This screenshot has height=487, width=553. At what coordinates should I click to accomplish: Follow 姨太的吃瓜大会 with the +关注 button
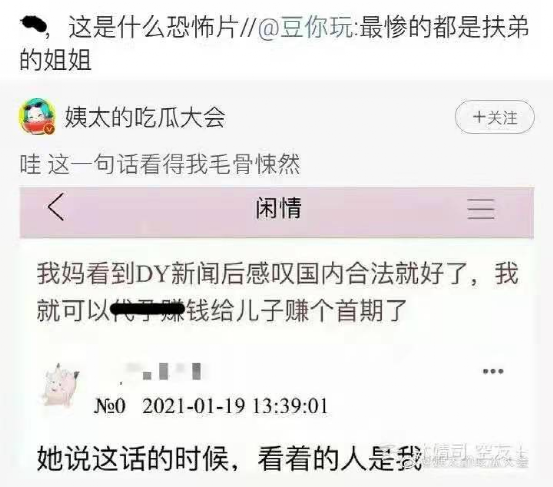[x=495, y=117]
